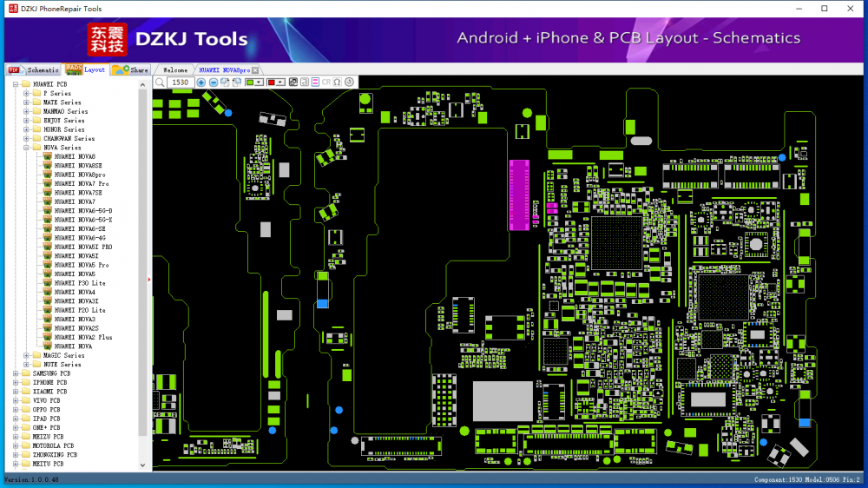The width and height of the screenshot is (868, 488).
Task: Click the CR toolbar button
Action: [326, 82]
